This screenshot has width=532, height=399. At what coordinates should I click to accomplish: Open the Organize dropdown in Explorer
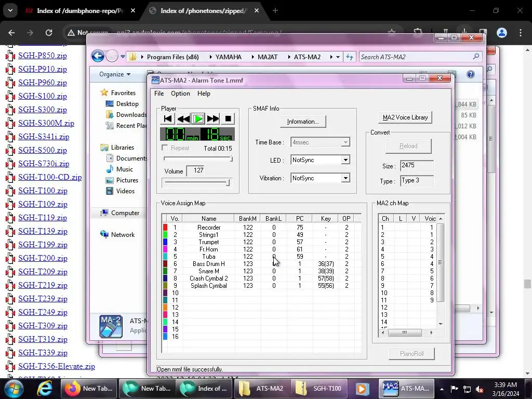115,74
